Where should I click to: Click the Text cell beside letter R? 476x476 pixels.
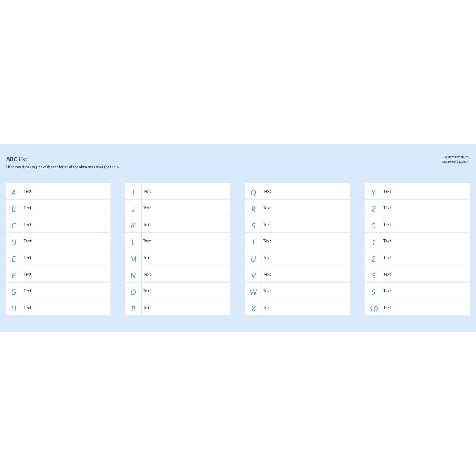pyautogui.click(x=306, y=208)
